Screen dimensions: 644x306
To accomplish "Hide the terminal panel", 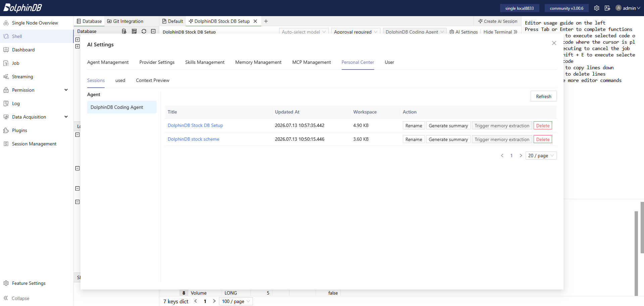I will [x=500, y=32].
